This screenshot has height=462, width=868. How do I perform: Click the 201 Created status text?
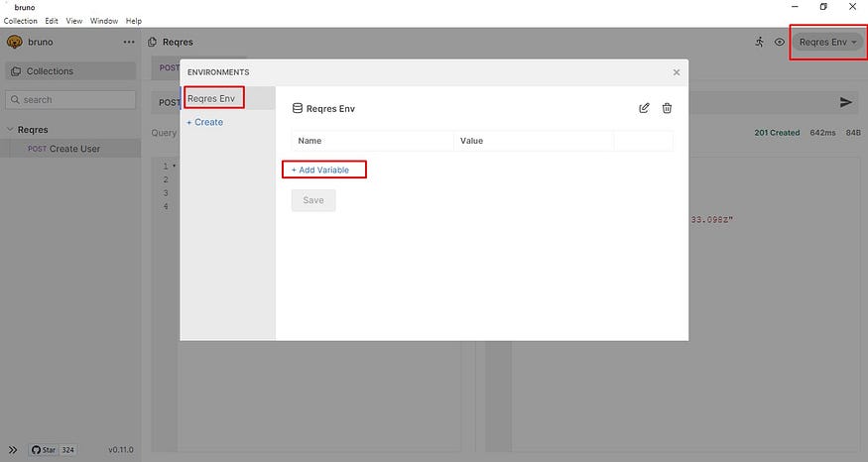[x=777, y=133]
